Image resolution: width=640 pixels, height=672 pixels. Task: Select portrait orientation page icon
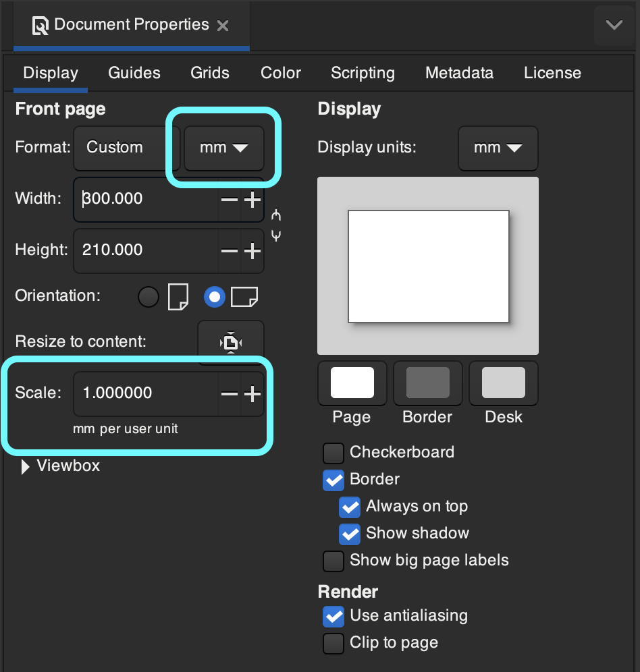(178, 297)
